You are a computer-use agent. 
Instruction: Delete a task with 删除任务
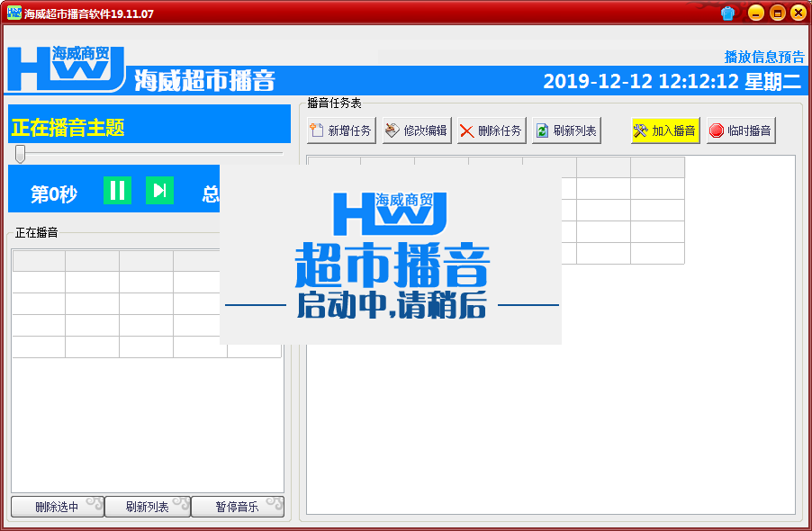pyautogui.click(x=492, y=130)
